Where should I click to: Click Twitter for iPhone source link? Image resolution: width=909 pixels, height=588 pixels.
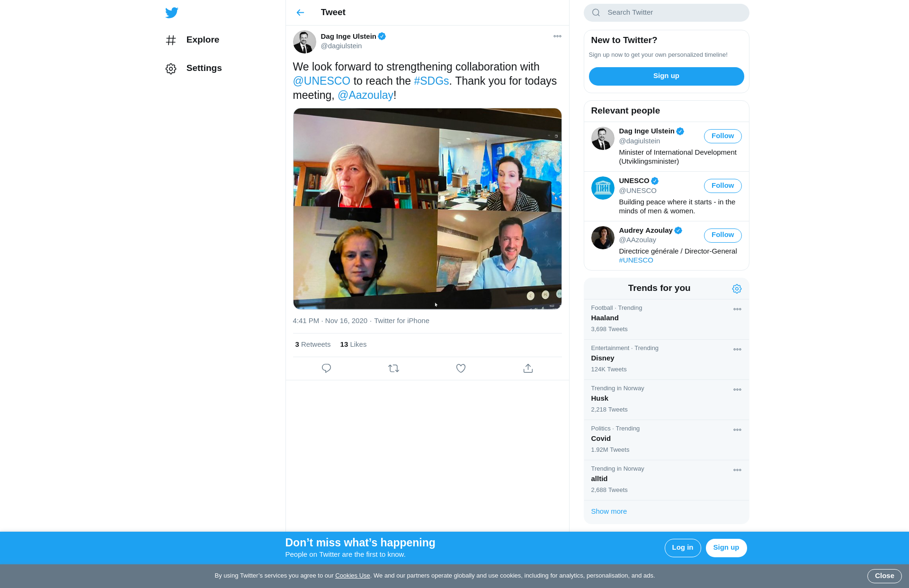pos(401,321)
